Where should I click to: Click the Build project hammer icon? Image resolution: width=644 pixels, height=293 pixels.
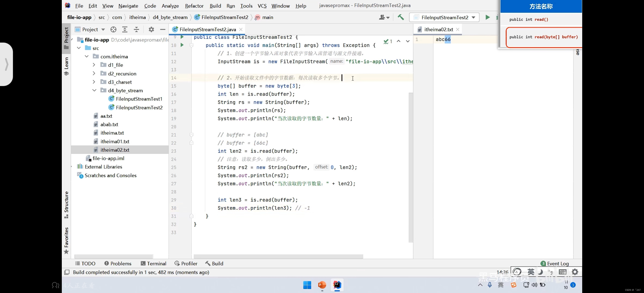point(401,17)
